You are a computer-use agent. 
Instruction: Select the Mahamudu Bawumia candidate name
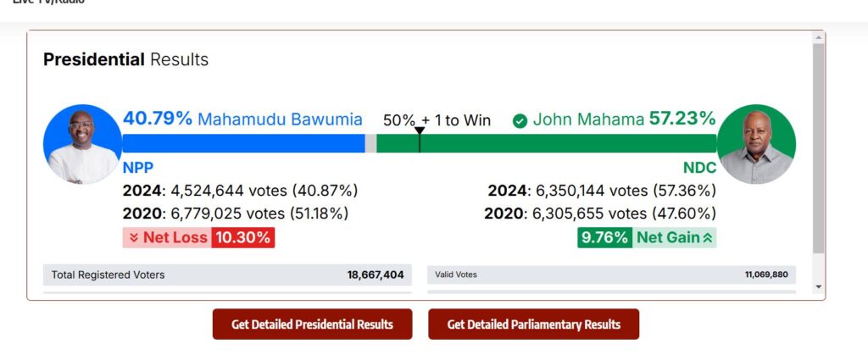280,119
